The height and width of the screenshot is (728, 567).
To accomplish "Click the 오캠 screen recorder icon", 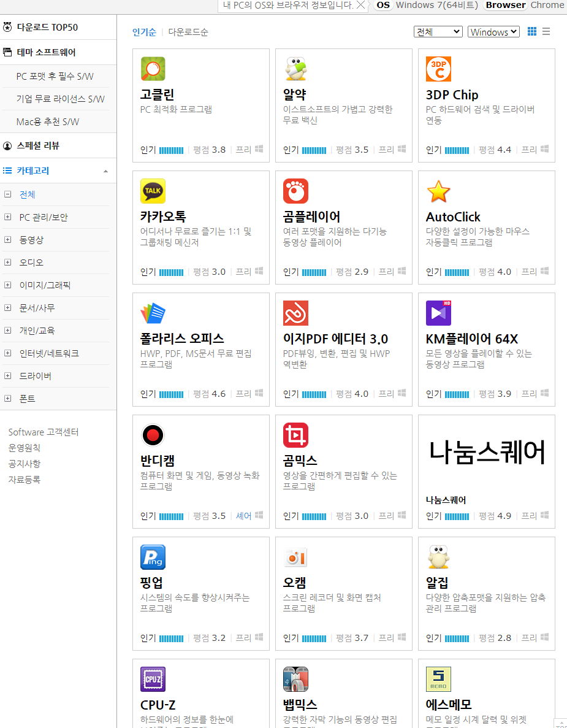I will [x=295, y=557].
